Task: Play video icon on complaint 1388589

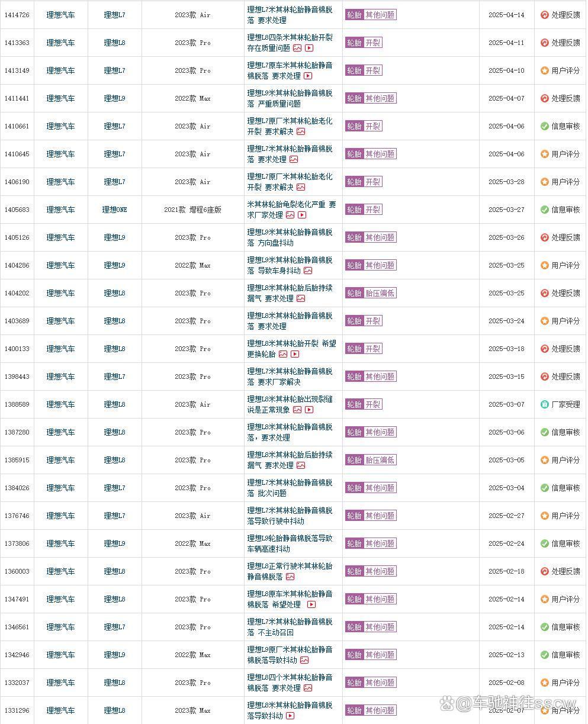Action: click(x=309, y=410)
